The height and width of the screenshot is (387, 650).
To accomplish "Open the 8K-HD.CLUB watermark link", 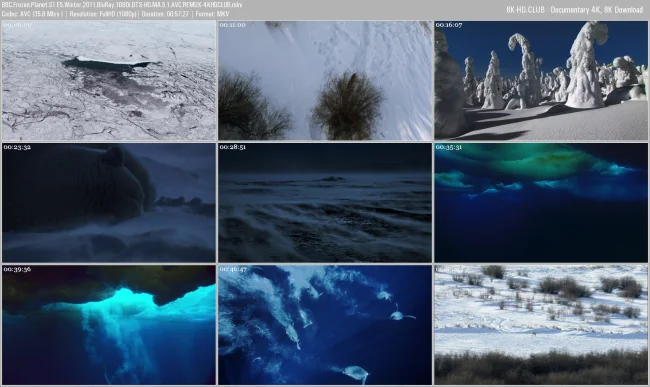I will (574, 10).
